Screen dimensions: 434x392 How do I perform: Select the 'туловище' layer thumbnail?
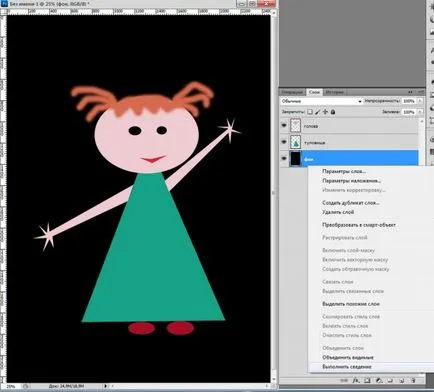[x=295, y=142]
